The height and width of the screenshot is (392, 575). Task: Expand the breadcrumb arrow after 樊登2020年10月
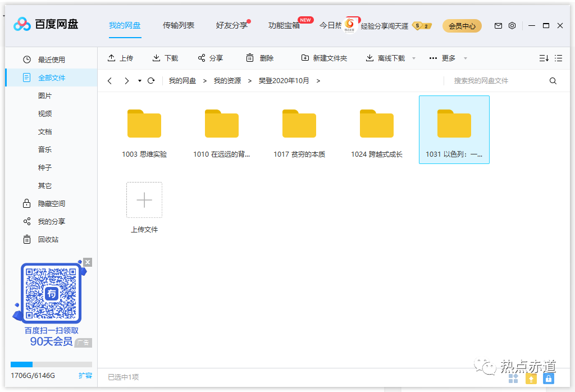[318, 81]
